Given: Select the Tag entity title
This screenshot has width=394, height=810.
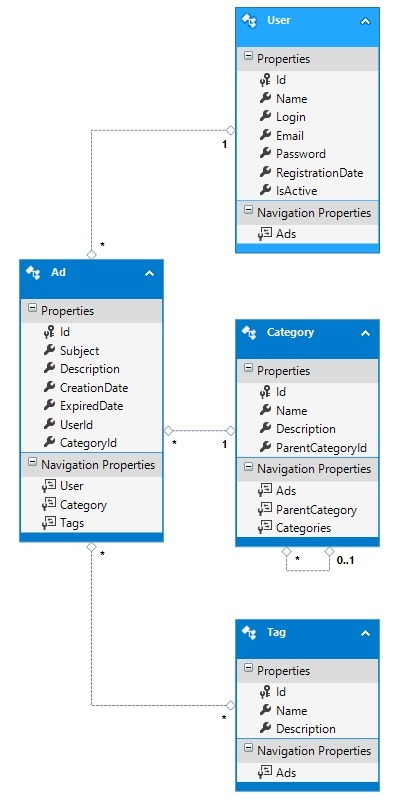Looking at the screenshot, I should [276, 632].
